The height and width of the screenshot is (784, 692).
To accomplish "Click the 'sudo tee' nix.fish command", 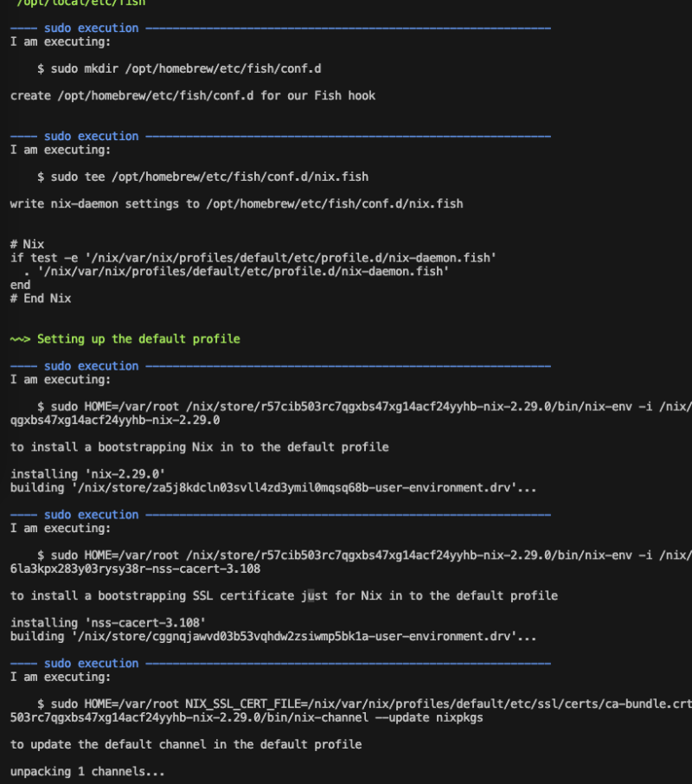I will (202, 177).
